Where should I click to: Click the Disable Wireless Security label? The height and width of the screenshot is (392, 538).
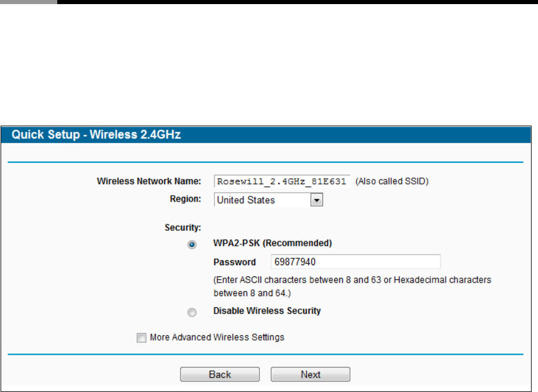point(267,311)
